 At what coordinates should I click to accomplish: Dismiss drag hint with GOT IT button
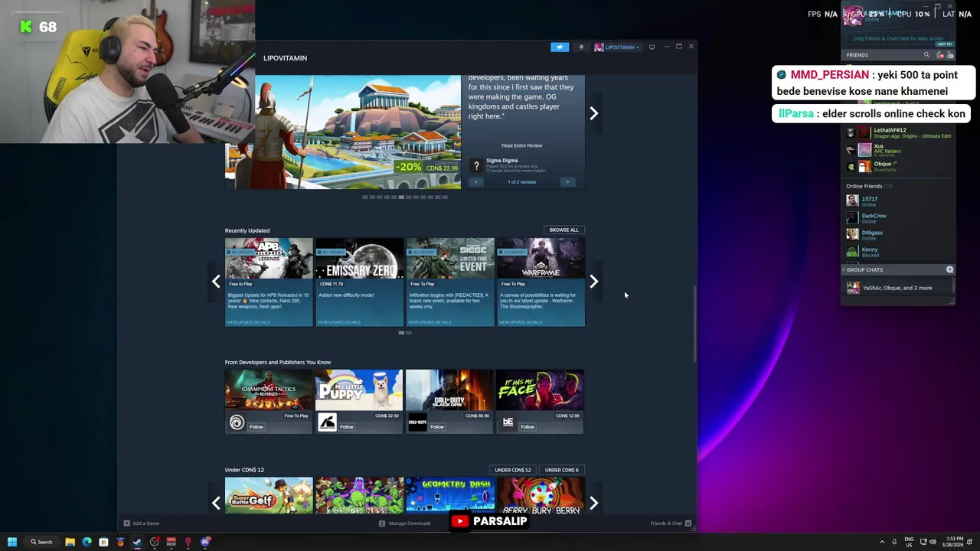point(944,44)
